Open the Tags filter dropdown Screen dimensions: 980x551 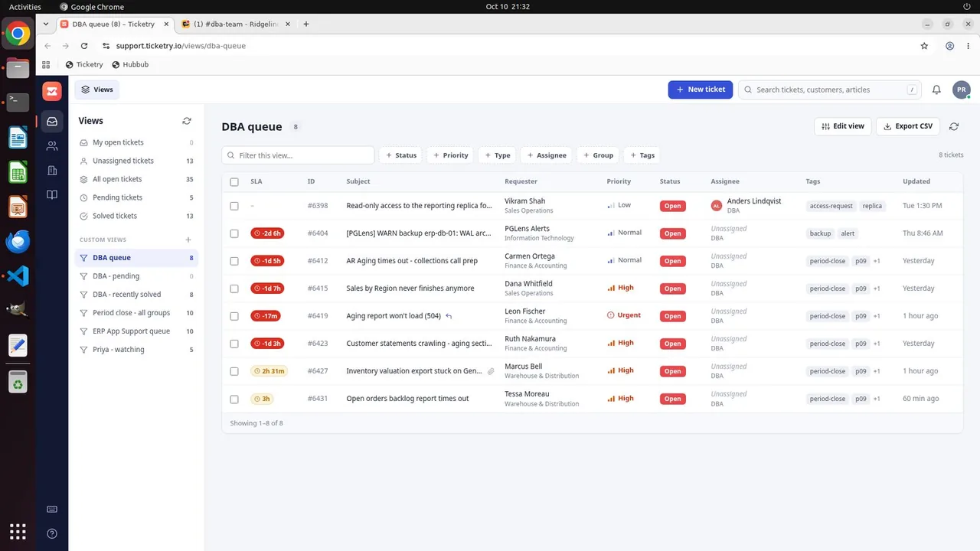pyautogui.click(x=642, y=155)
